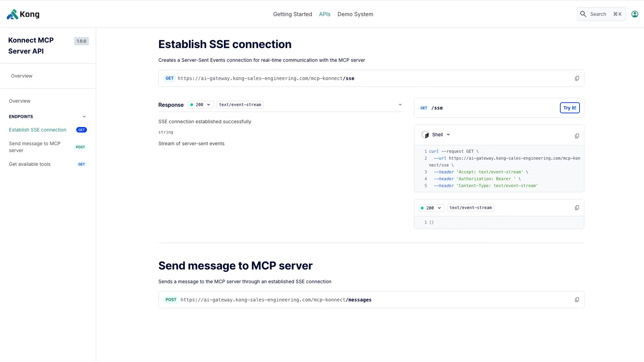Click the search magnifier icon
Viewport: 644px width, 362px height.
point(583,14)
